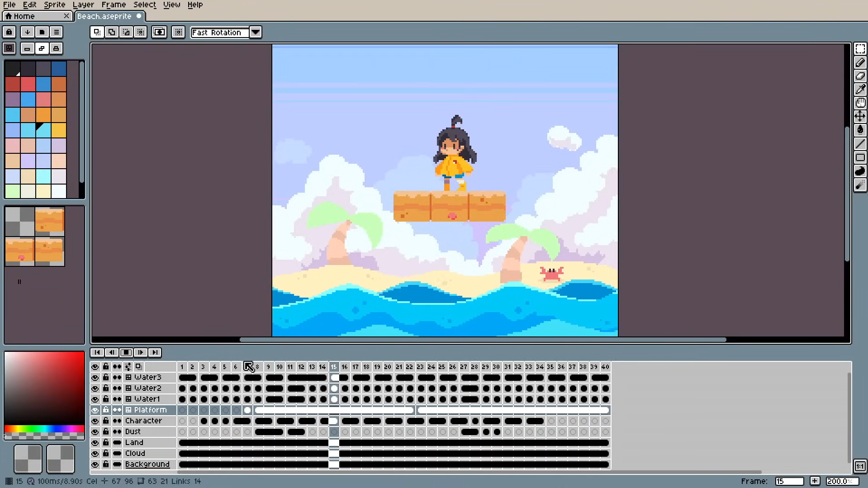Toggle the lock on the Cloud layer
The image size is (868, 488).
coord(106,454)
